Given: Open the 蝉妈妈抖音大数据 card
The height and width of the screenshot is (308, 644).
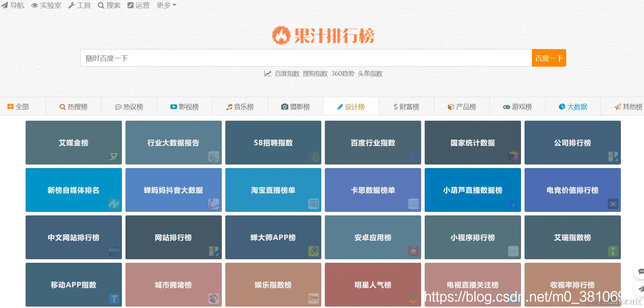Looking at the screenshot, I should coord(173,190).
